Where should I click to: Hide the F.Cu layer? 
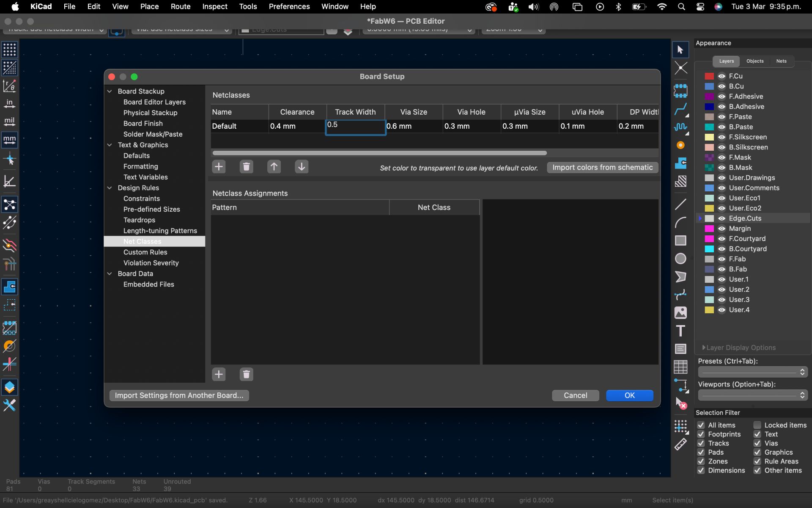[722, 76]
